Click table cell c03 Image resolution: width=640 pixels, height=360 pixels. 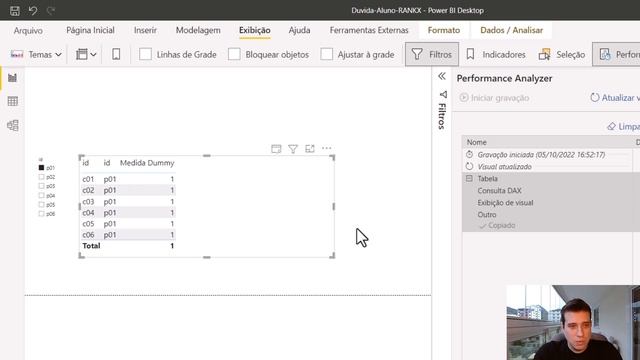(88, 202)
